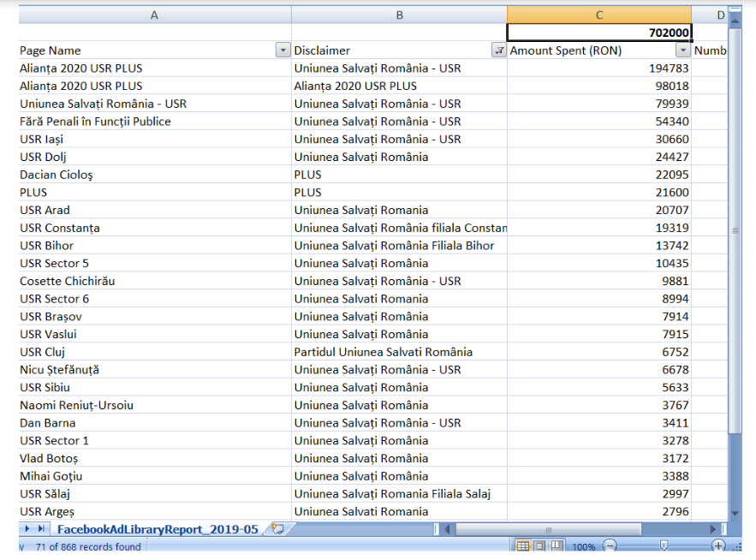Click the zoom in plus button

[x=718, y=546]
